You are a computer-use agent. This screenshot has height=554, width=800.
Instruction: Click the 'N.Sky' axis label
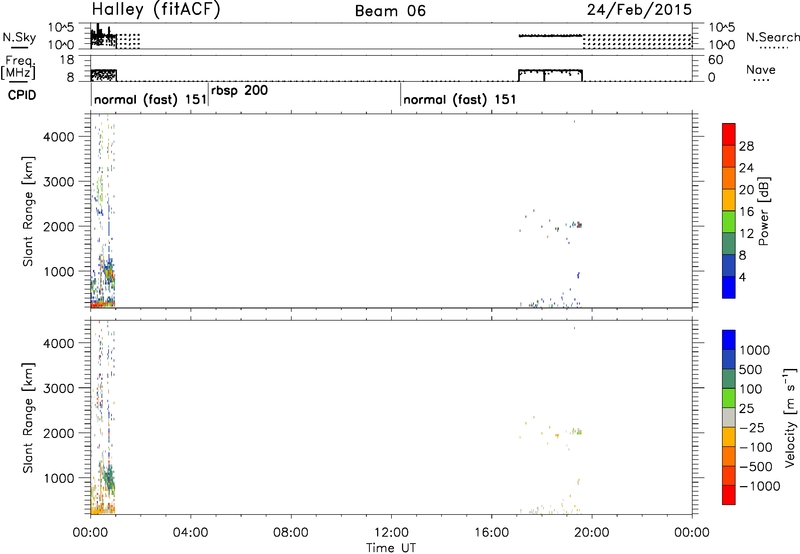[19, 37]
